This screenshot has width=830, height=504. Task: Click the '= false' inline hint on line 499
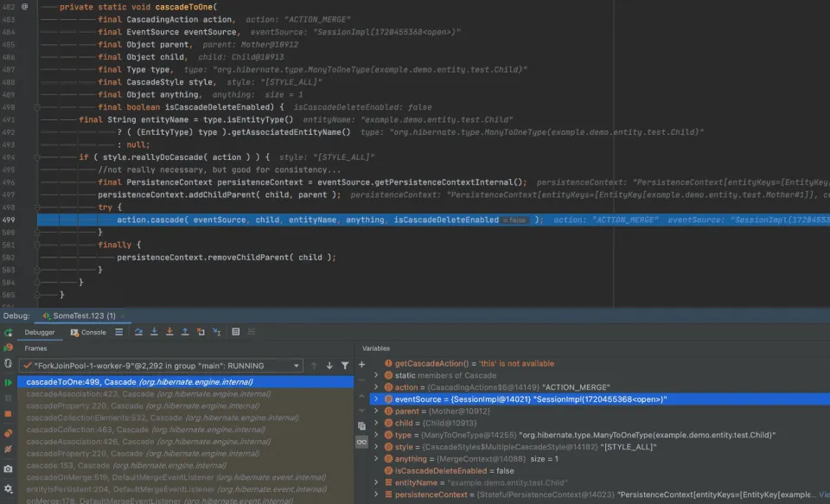click(x=514, y=220)
